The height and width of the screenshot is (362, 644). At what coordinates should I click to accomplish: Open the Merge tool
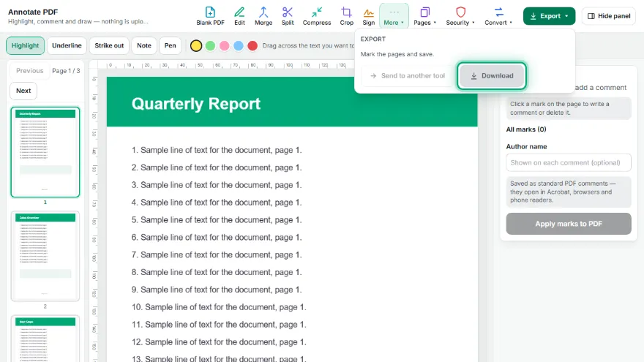[x=263, y=16]
